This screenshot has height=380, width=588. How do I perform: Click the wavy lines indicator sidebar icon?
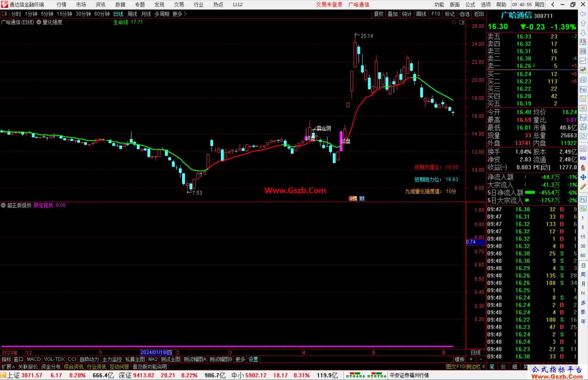tap(583, 149)
